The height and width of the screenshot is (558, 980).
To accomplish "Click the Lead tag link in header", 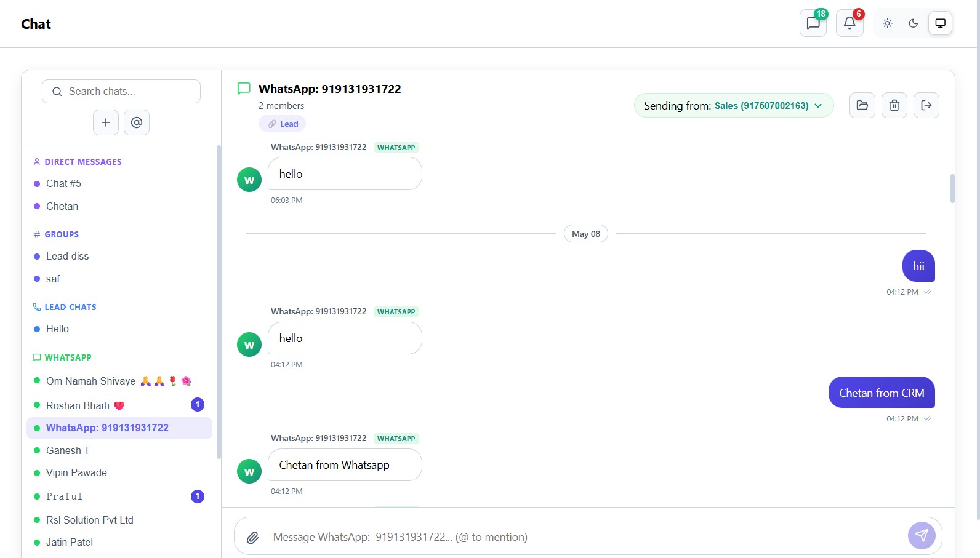I will (283, 124).
